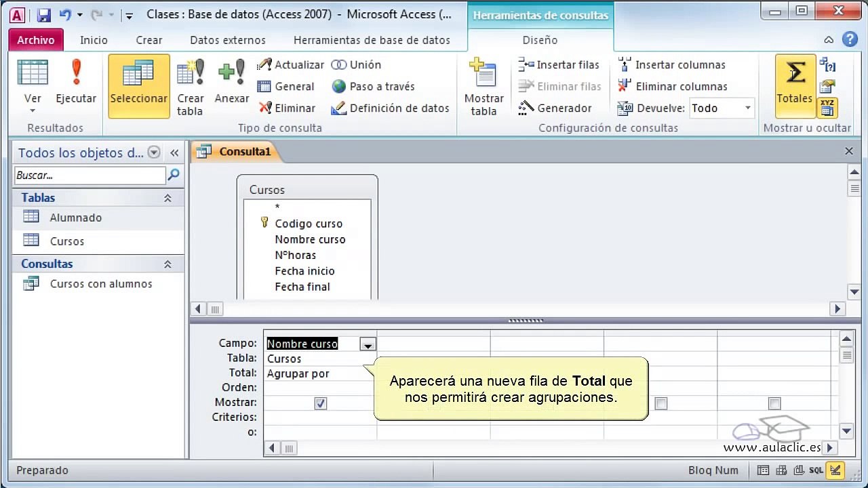Switch to PivotChart view in status bar
The height and width of the screenshot is (488, 868).
point(798,470)
